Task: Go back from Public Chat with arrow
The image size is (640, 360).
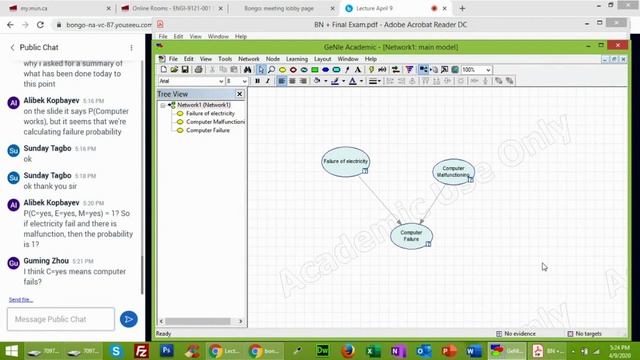Action: [12, 48]
